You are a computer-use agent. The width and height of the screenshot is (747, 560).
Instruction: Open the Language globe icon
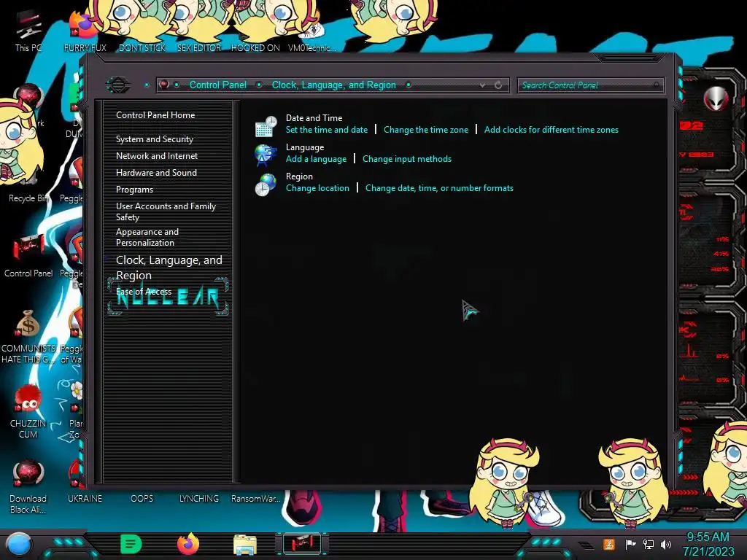(266, 155)
